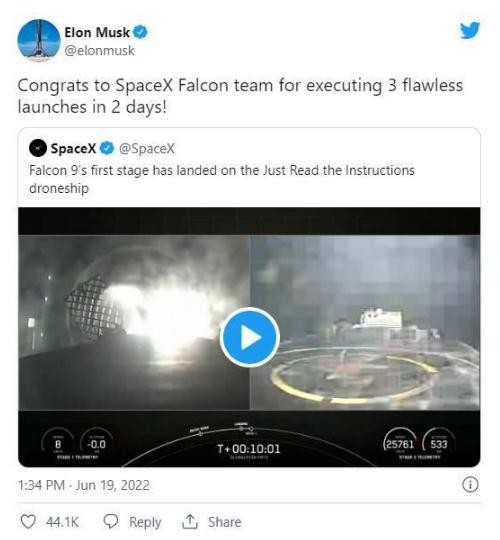The image size is (500, 540).
Task: Click the SpaceX avatar logo
Action: click(38, 148)
